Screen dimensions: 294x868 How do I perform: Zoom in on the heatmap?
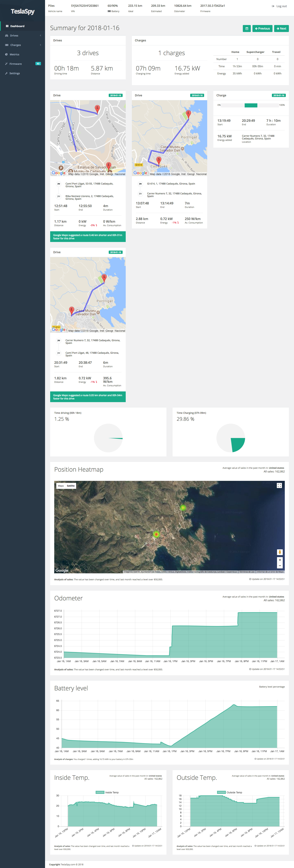pyautogui.click(x=279, y=560)
